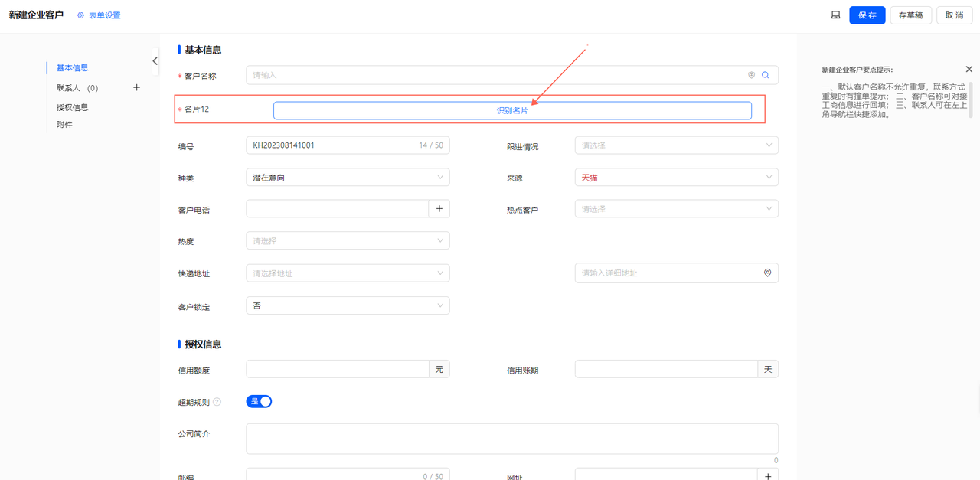Focus the 编号 field with KH202308141001

(348, 145)
